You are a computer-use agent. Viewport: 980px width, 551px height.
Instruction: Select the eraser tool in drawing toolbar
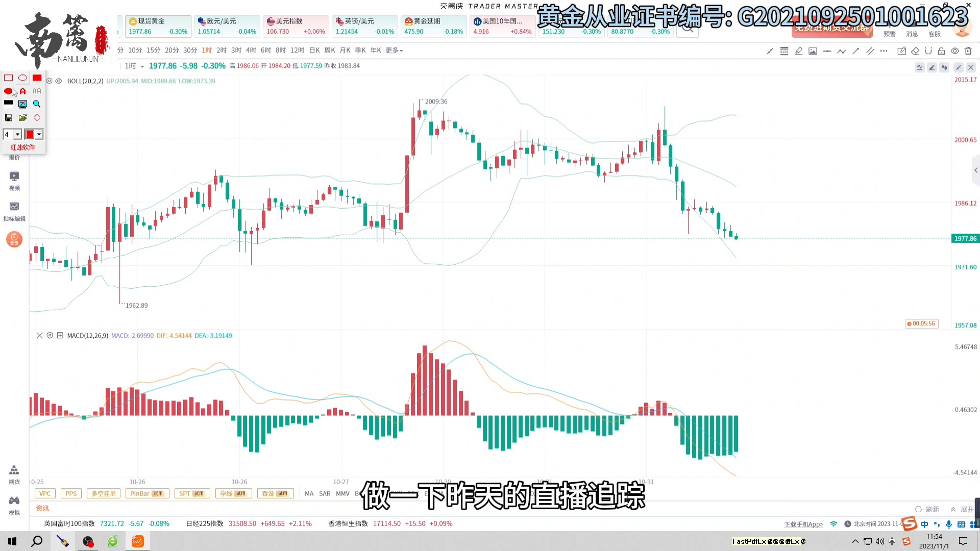915,51
